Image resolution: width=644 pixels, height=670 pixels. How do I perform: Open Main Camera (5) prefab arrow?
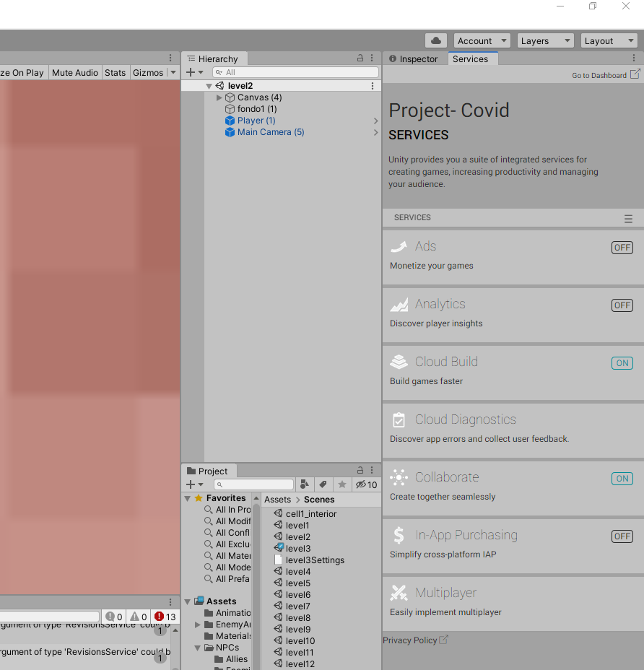(375, 132)
